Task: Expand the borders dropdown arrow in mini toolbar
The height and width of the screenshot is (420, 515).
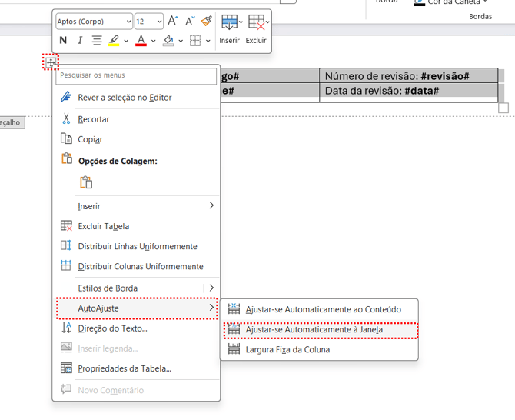Action: point(208,41)
